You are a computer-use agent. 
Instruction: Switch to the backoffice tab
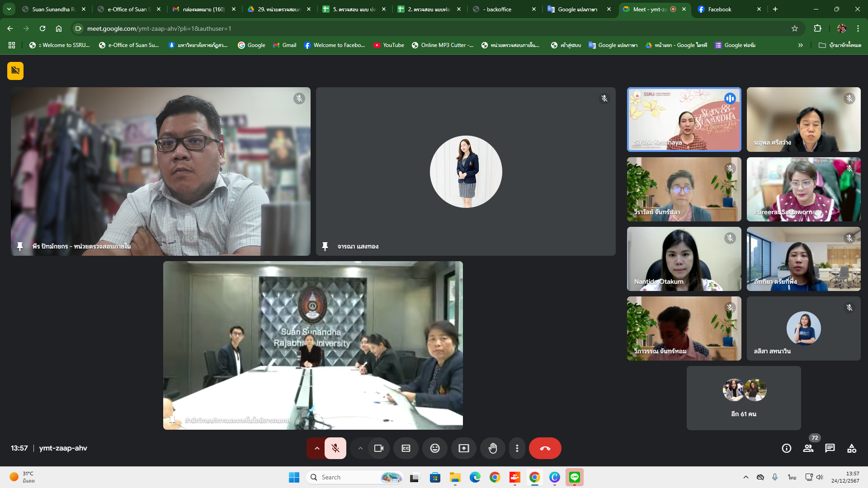[498, 9]
